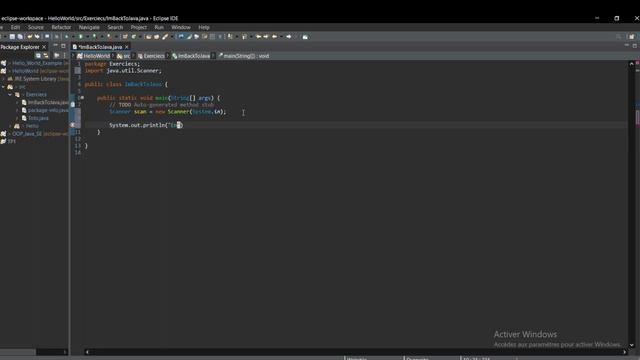This screenshot has width=640, height=360.
Task: Jump to the next edit location
Action: tap(266, 37)
